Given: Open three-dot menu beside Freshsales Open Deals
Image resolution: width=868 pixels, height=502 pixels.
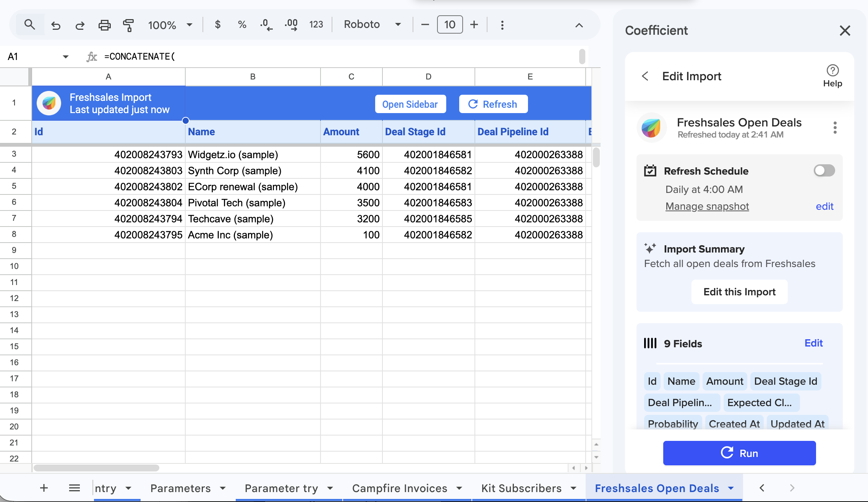Looking at the screenshot, I should click(x=835, y=128).
